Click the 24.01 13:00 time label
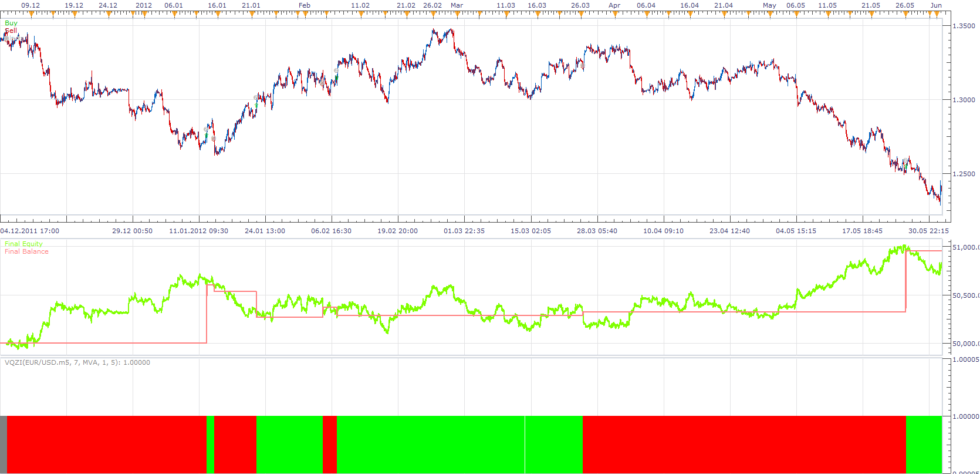 (x=265, y=231)
